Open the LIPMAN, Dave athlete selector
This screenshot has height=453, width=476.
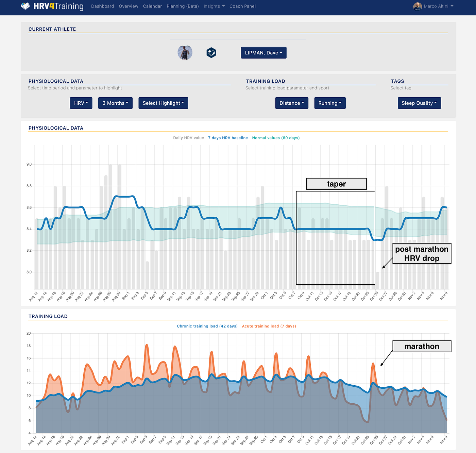coord(263,53)
